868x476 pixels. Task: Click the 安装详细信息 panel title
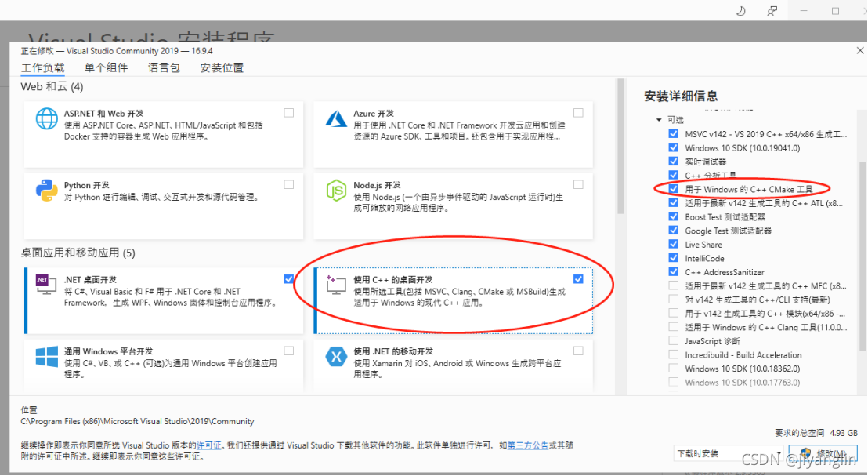coord(681,96)
